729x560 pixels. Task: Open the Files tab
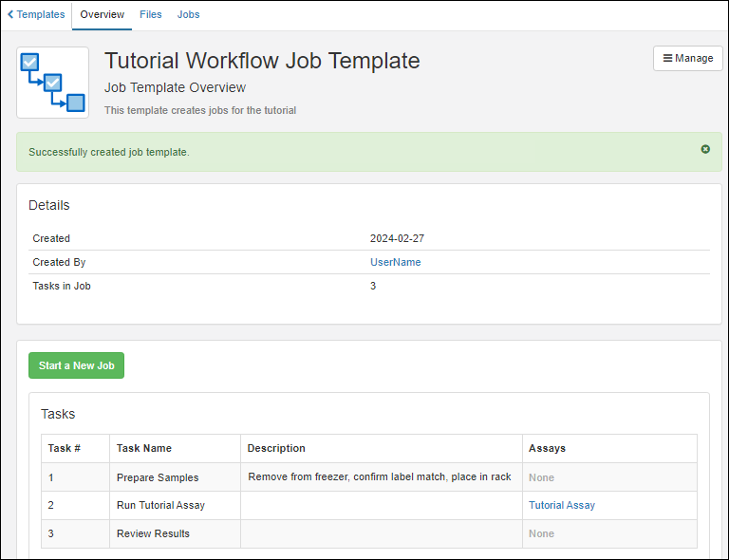[x=150, y=14]
